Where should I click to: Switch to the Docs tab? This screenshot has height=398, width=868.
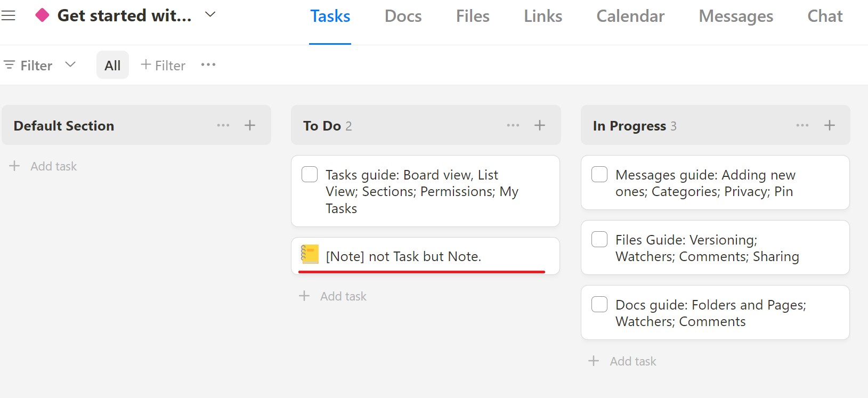click(x=403, y=17)
